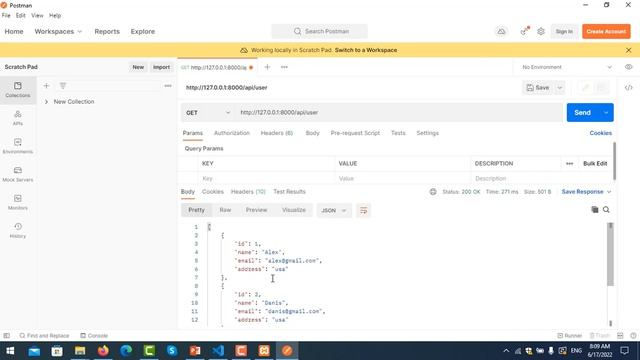640x360 pixels.
Task: Click the Create Account button
Action: tap(606, 31)
